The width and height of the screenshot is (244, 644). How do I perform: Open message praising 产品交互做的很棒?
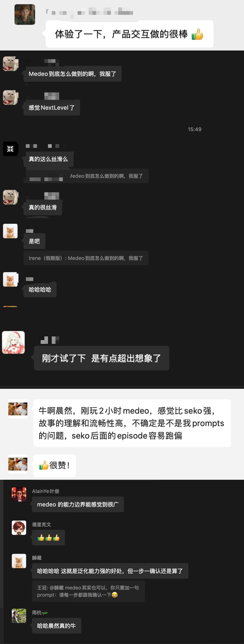[129, 34]
